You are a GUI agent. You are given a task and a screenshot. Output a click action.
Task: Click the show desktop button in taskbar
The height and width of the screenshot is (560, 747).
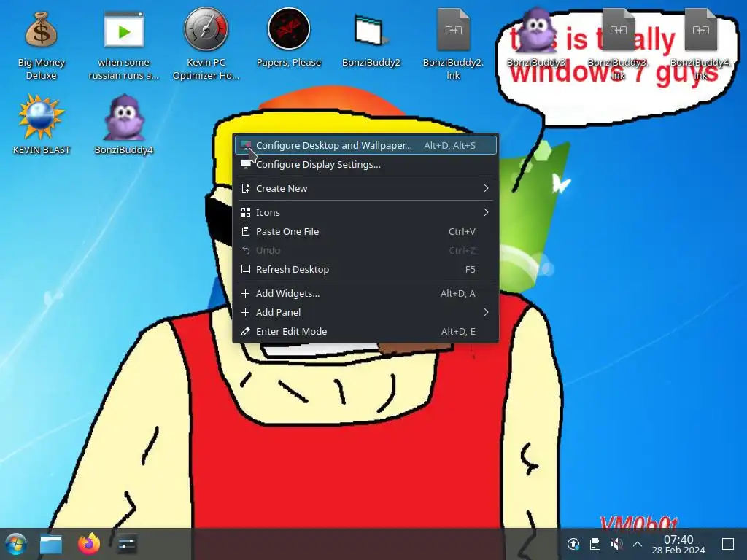pyautogui.click(x=727, y=544)
